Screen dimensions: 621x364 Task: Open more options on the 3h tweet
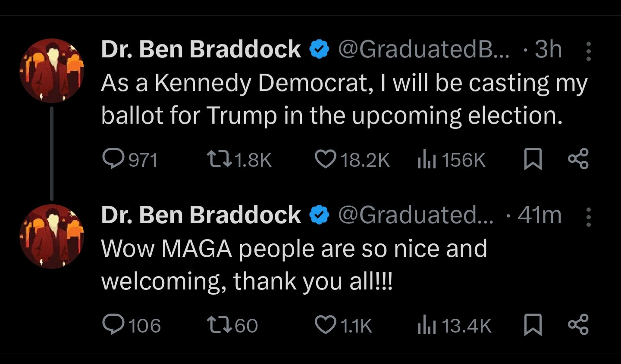tap(588, 51)
